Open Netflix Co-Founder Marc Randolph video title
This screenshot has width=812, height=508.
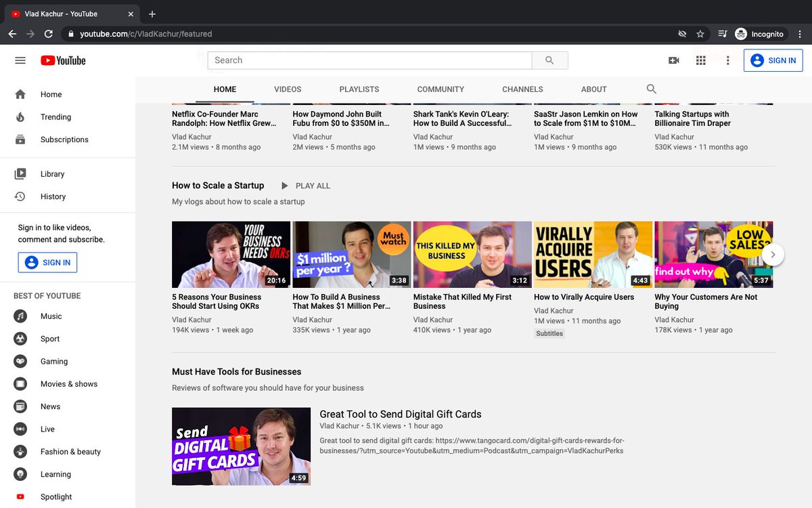tap(224, 119)
